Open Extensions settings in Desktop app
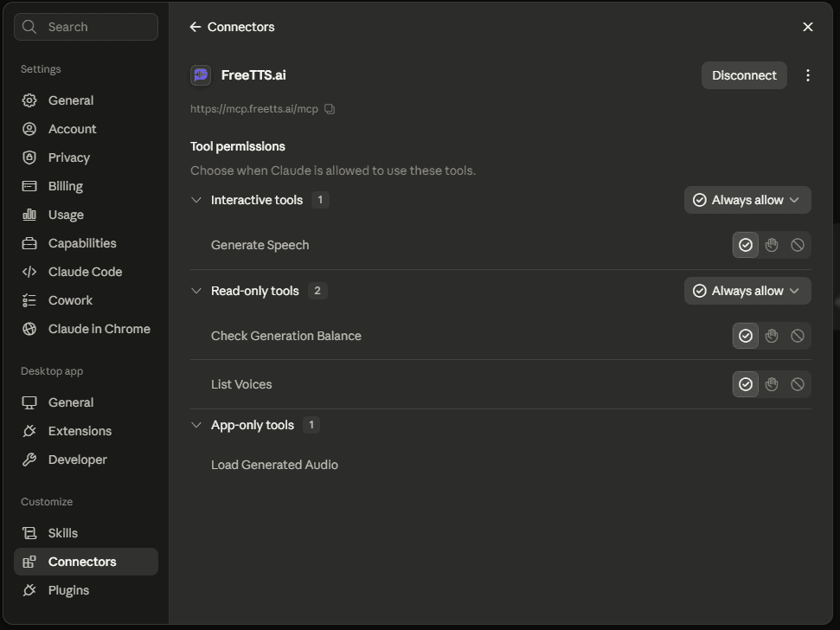The image size is (840, 630). (x=86, y=431)
